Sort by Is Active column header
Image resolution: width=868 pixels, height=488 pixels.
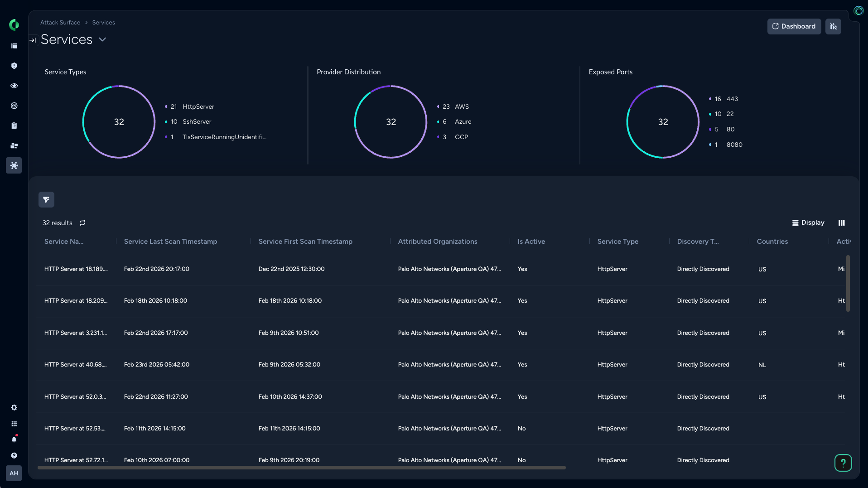(x=531, y=242)
